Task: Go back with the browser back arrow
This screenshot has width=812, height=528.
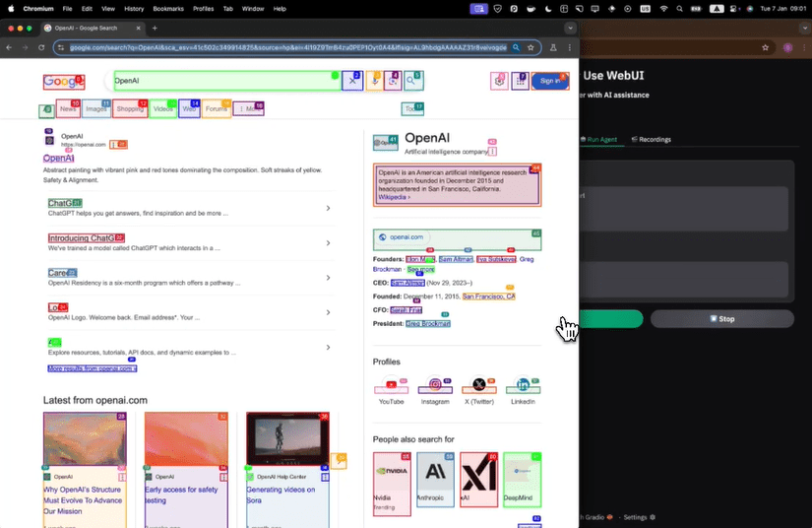Action: coord(9,47)
